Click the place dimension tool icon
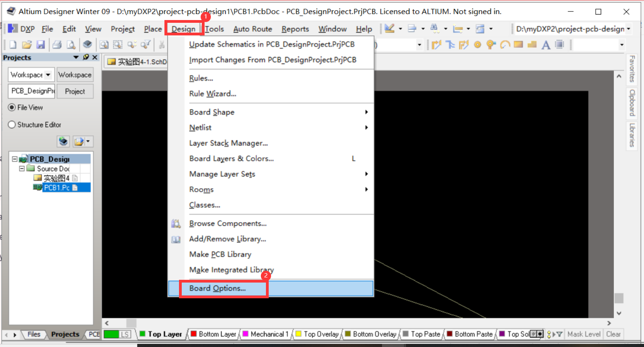Image resolution: width=644 pixels, height=347 pixels. (x=458, y=29)
